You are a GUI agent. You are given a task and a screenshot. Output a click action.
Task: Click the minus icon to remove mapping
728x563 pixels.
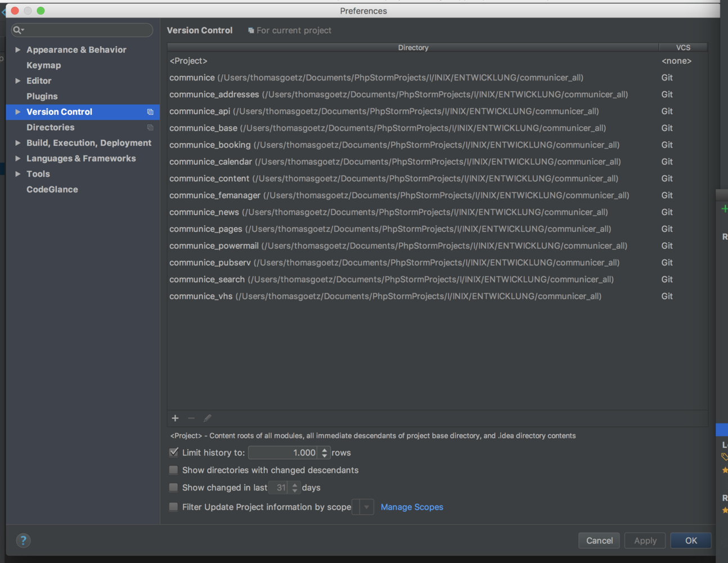[191, 418]
